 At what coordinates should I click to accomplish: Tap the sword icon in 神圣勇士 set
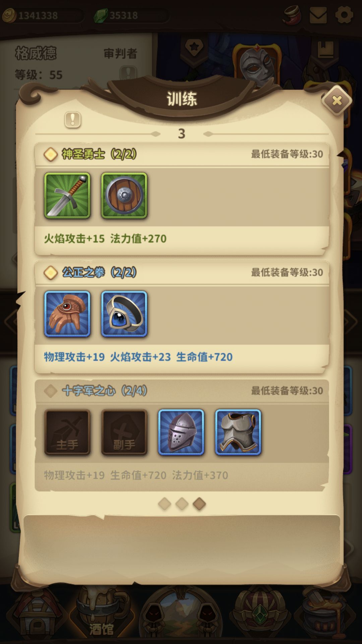coord(67,196)
